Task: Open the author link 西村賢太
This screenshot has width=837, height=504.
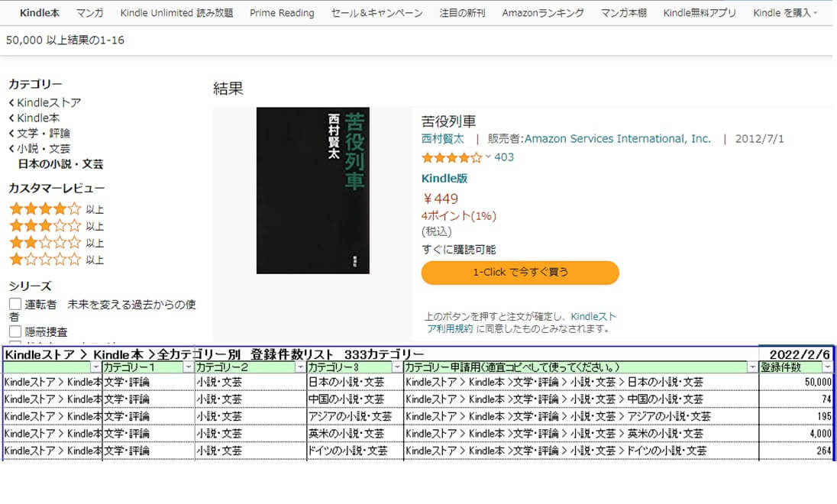Action: coord(442,139)
